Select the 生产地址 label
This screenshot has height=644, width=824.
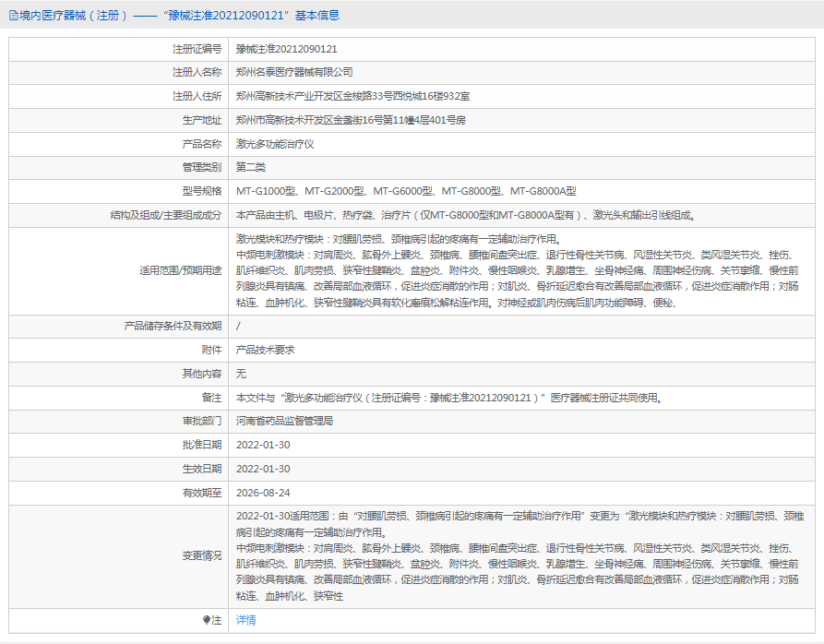coord(202,120)
